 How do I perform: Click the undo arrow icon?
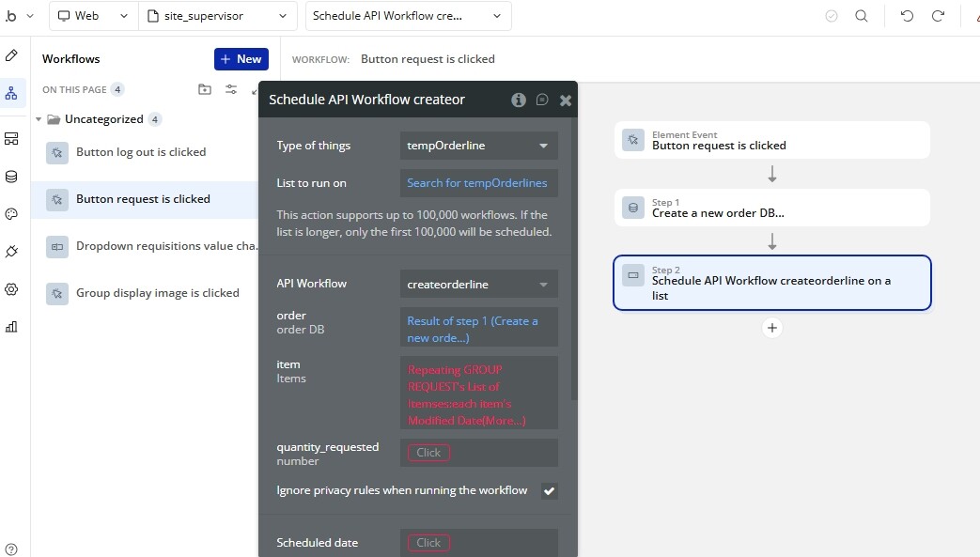coord(907,16)
